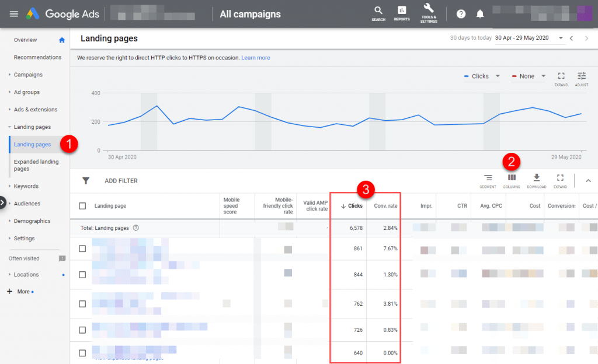Sort by the Landing page column header
598x364 pixels.
(110, 206)
